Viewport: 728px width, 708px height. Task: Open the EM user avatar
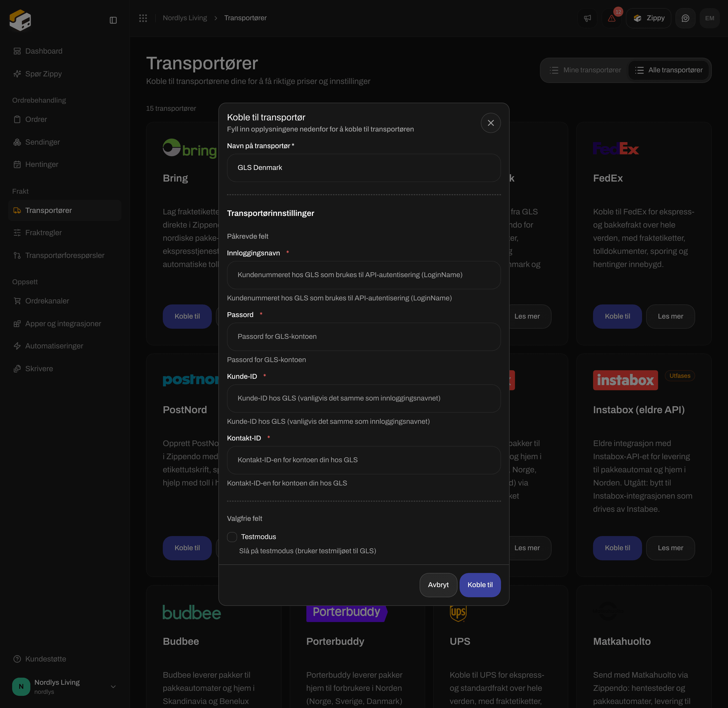[709, 18]
